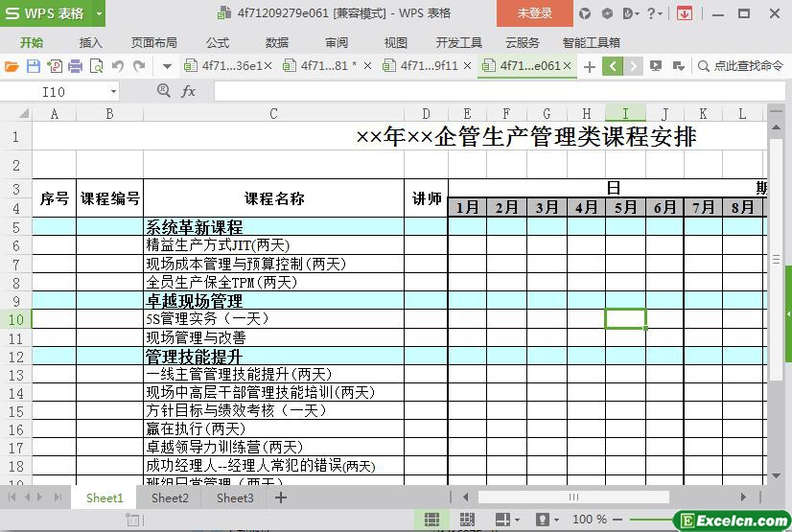Click the 未登录 login button

535,13
